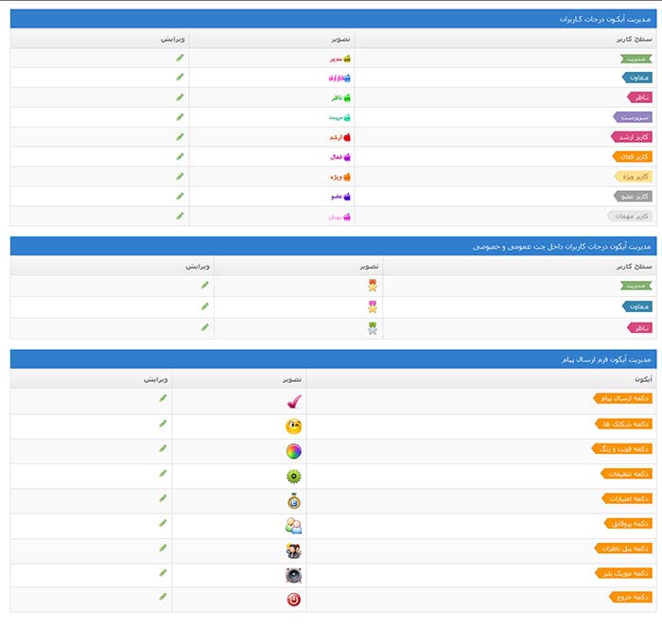Click the کاربر فعال orange level tag
The image size is (662, 644).
[x=633, y=157]
